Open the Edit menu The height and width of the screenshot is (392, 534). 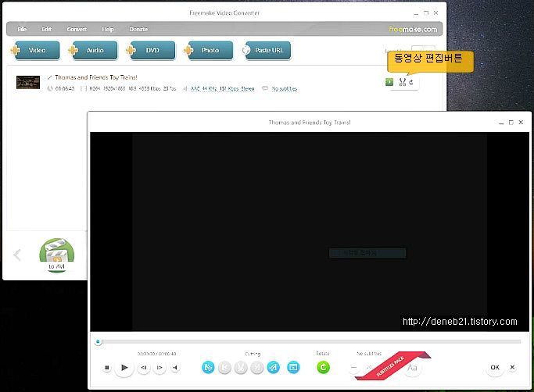(x=47, y=29)
